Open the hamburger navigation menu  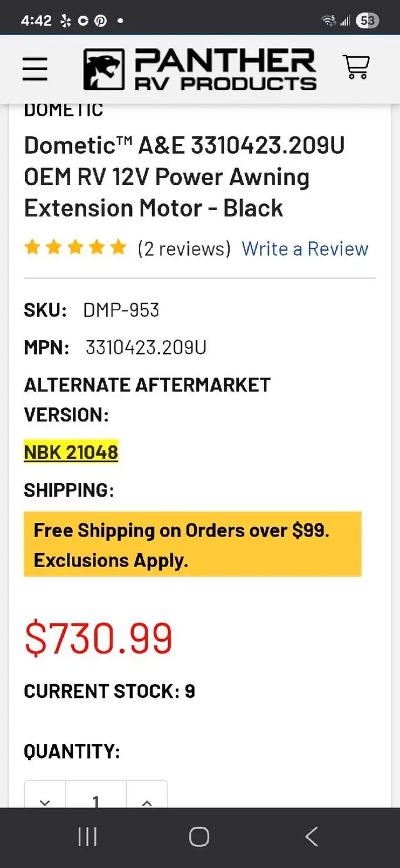pos(35,68)
